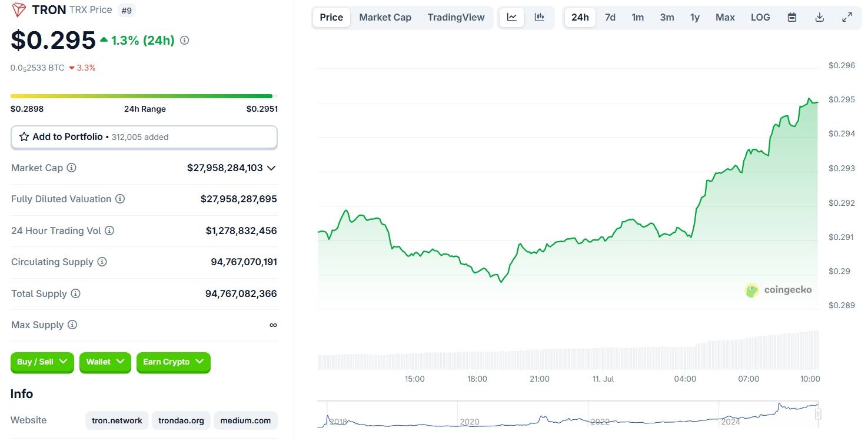Open trondao.org website link

(181, 420)
